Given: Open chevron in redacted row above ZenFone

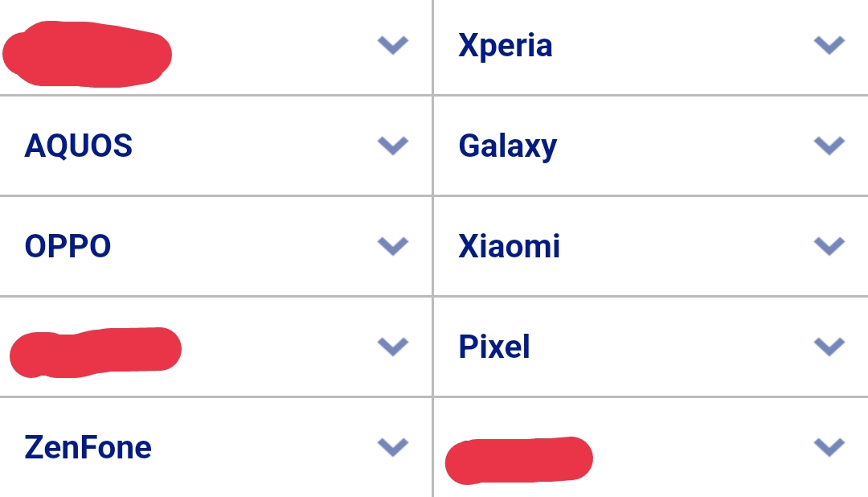Looking at the screenshot, I should 393,347.
